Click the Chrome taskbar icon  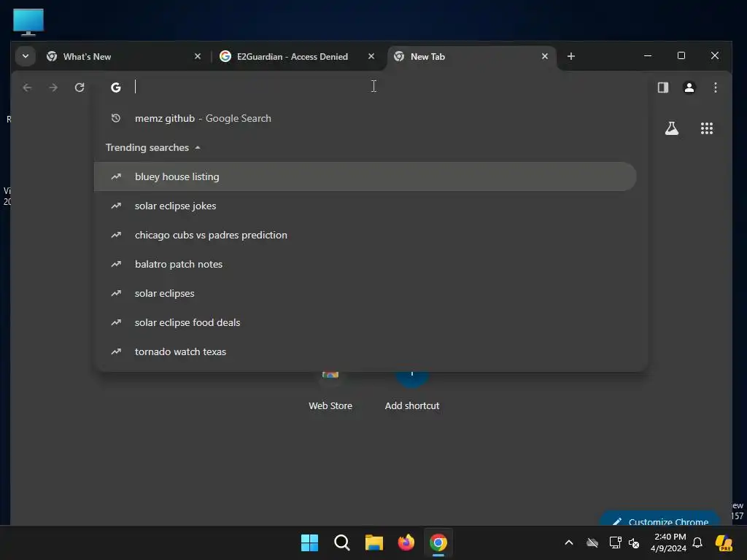point(438,542)
